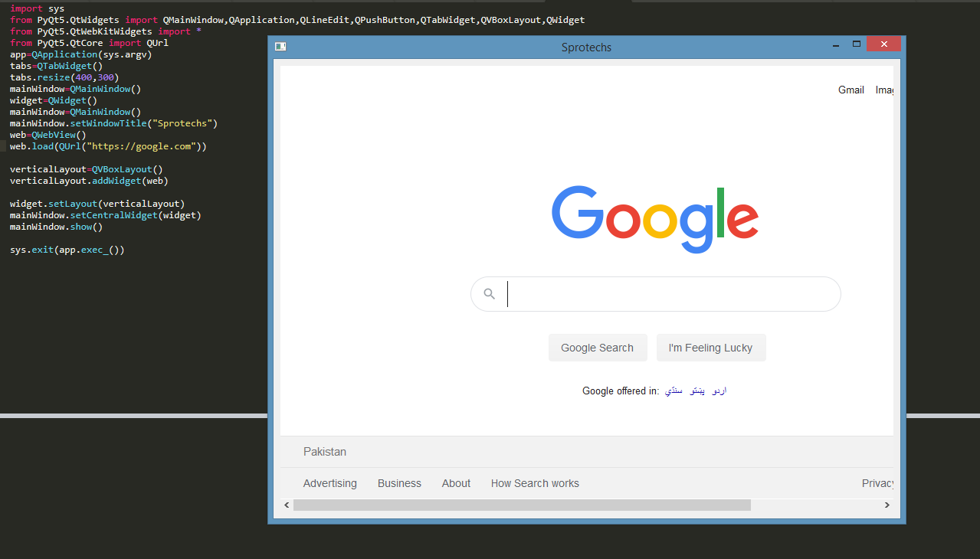Viewport: 980px width, 559px height.
Task: Click 'widget.setLayout(verticalLayout)' code line
Action: click(97, 204)
